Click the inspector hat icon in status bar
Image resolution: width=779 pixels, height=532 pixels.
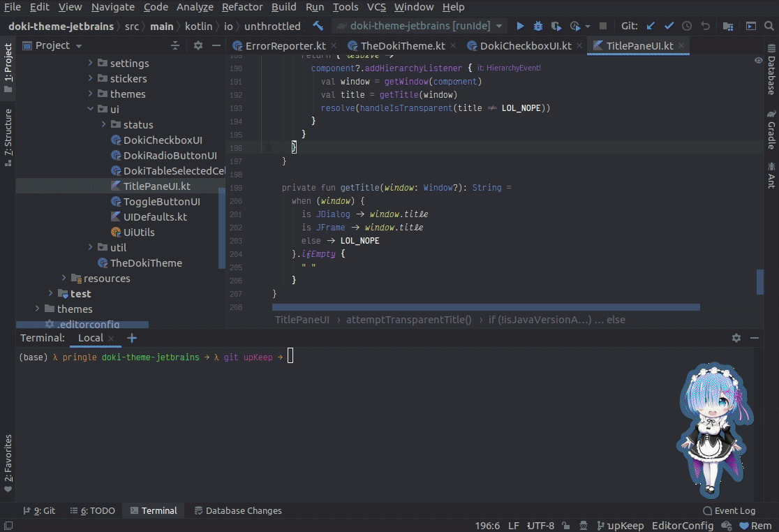[x=584, y=525]
